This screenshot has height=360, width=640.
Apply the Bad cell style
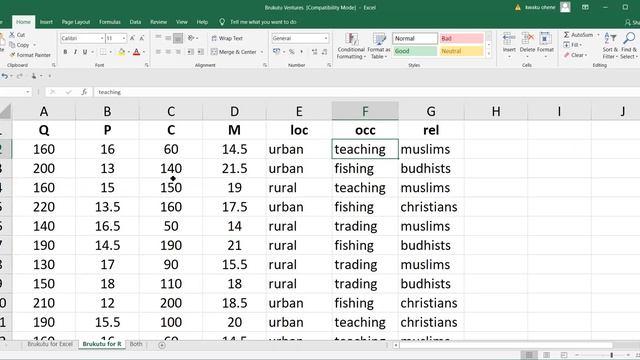click(x=461, y=38)
